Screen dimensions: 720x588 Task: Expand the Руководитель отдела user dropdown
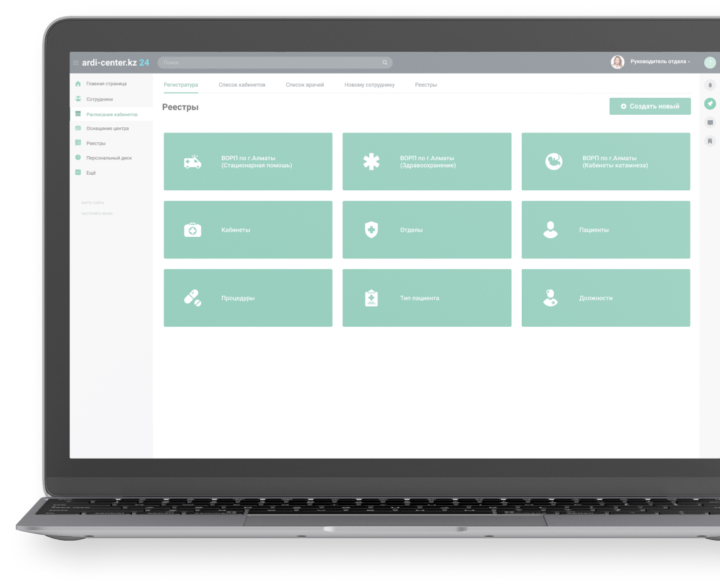pos(660,62)
